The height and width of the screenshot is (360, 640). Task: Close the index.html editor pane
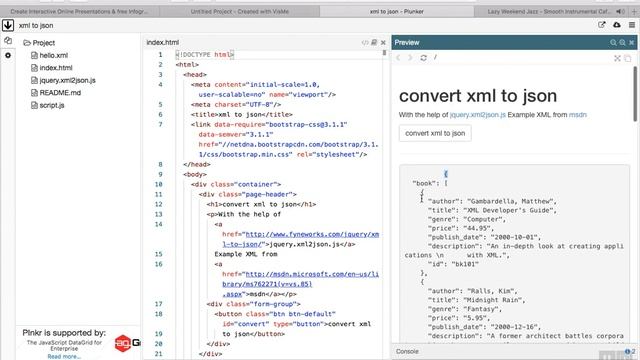click(x=383, y=42)
